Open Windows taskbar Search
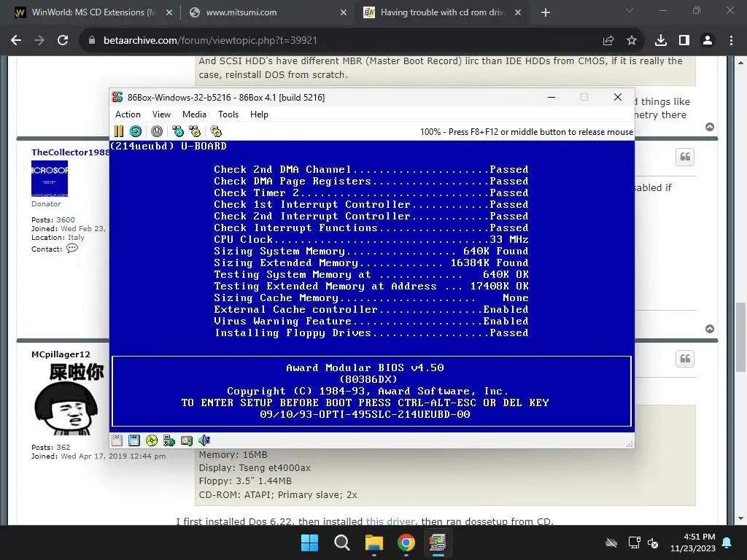This screenshot has width=747, height=560. point(341,542)
